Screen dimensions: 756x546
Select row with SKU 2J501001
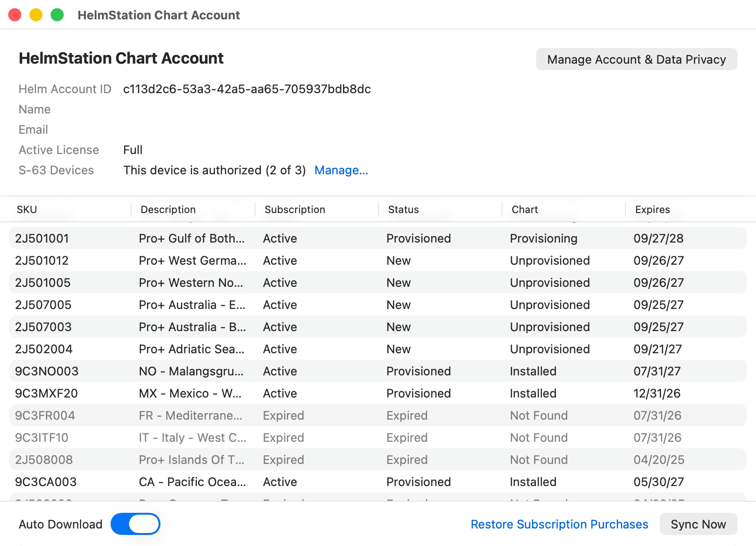[378, 238]
